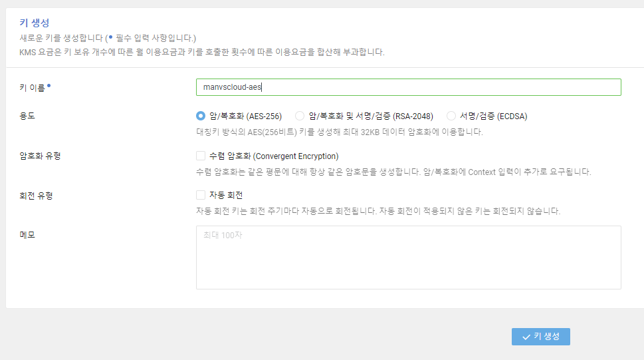644x360 pixels.
Task: Click the 키 이름 field label
Action: coord(33,87)
